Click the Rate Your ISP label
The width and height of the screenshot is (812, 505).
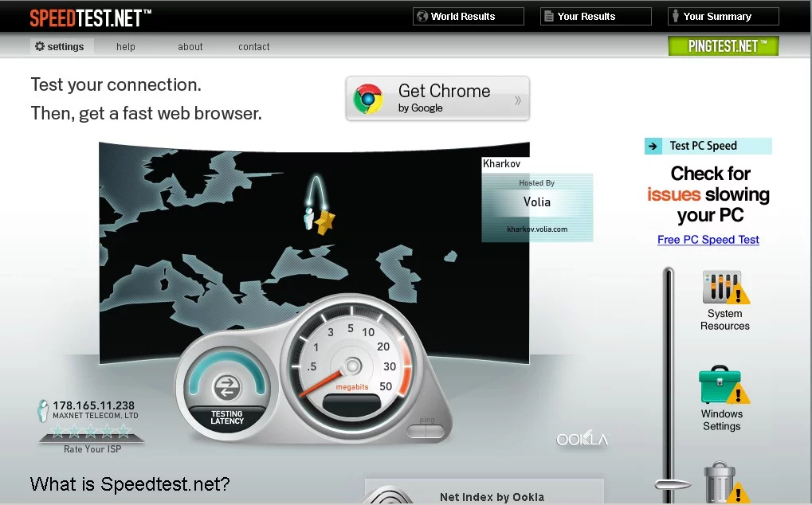(x=92, y=449)
